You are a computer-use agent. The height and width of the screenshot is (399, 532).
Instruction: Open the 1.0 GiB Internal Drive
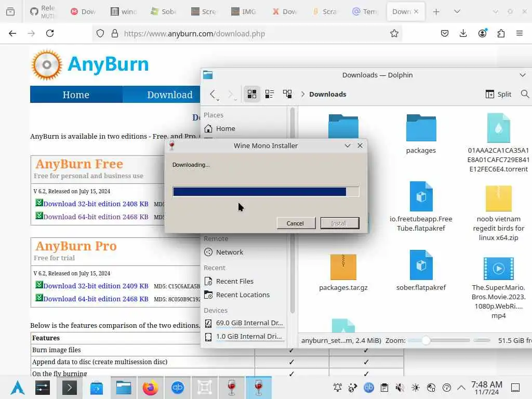[x=244, y=336]
